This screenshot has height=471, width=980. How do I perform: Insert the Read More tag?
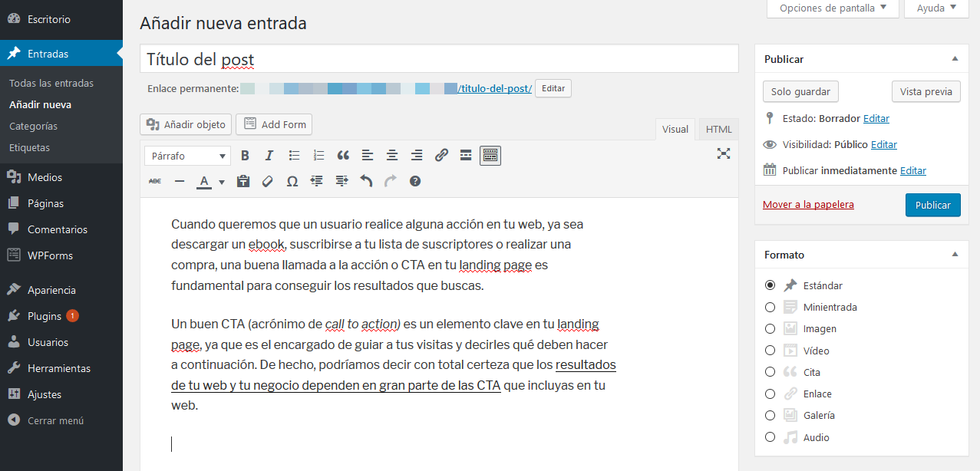point(466,155)
